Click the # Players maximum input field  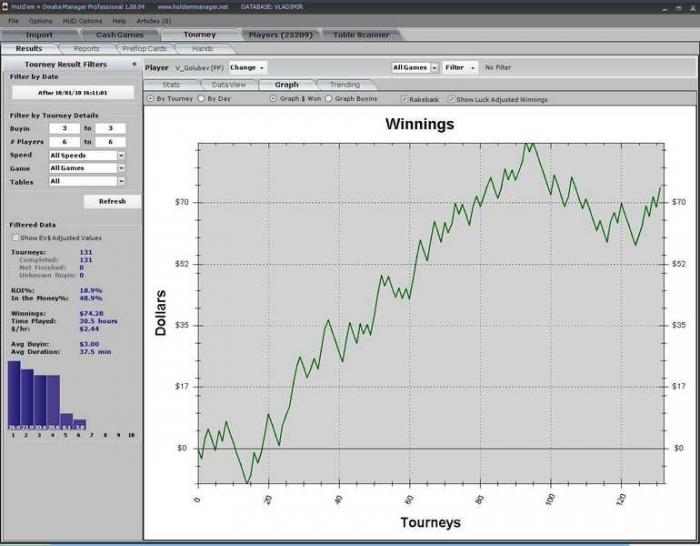point(110,142)
